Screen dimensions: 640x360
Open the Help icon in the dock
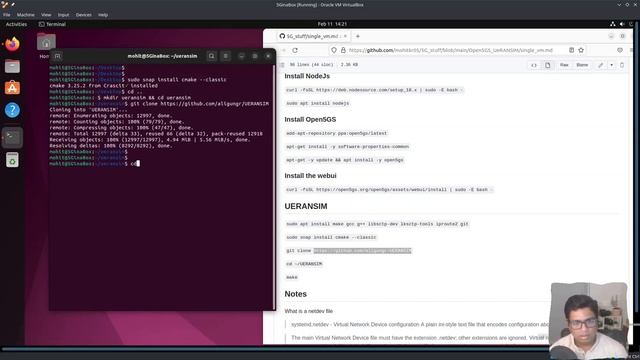[12, 110]
